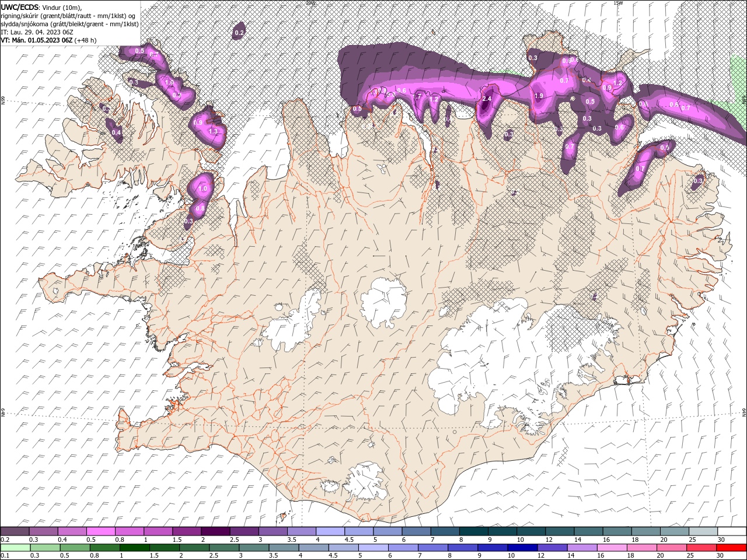This screenshot has height=560, width=747.
Task: Click the 15W longitude label
Action: coord(618,3)
